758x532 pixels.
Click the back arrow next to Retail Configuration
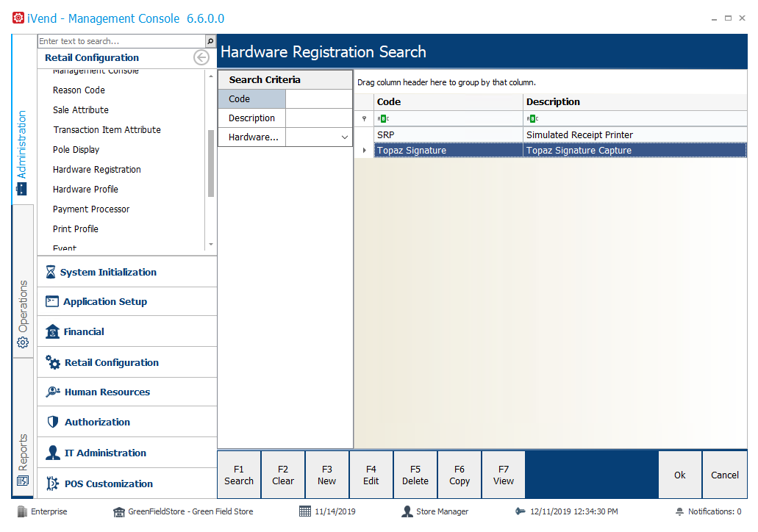coord(201,57)
